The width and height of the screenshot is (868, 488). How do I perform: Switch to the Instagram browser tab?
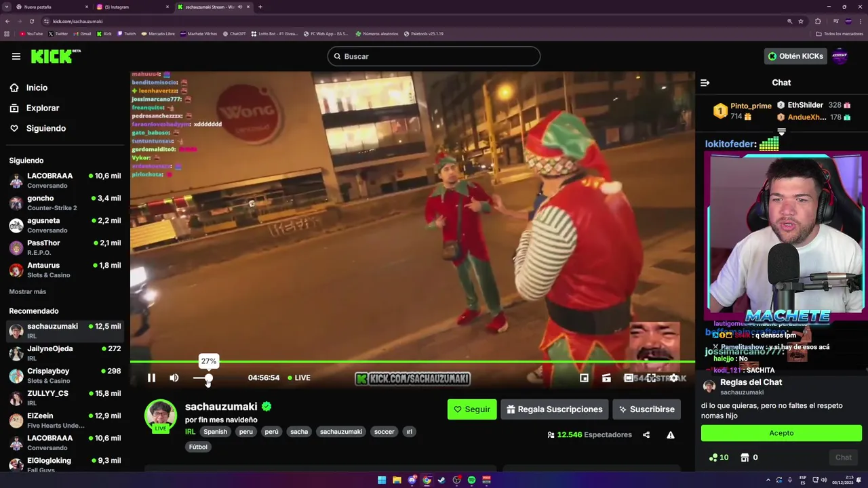132,7
